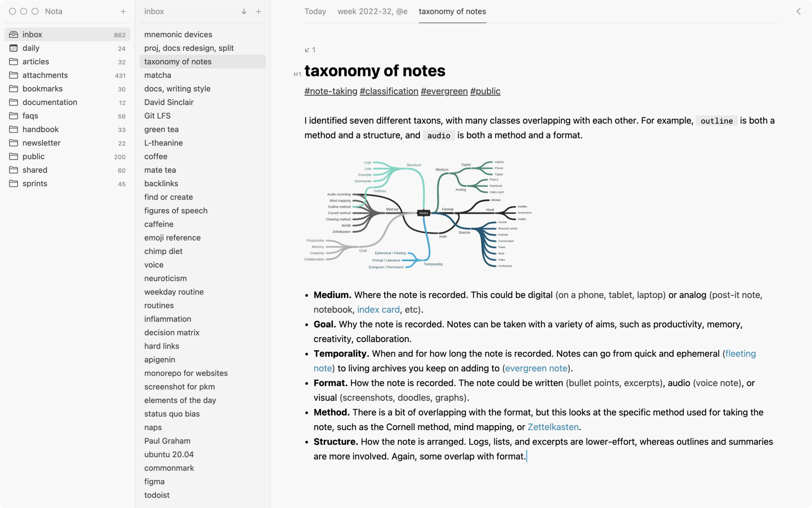Click the add new note icon in inbox

coord(257,11)
